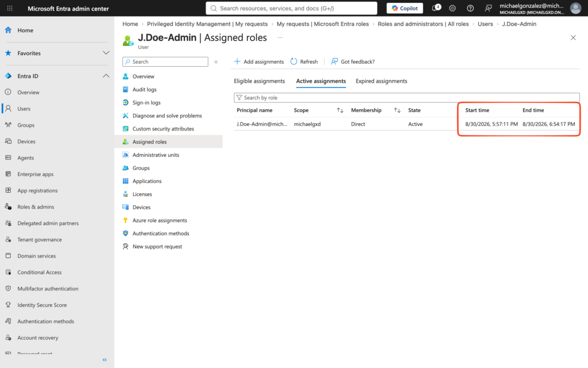
Task: Open Diagnose and solve problems
Action: click(x=167, y=116)
